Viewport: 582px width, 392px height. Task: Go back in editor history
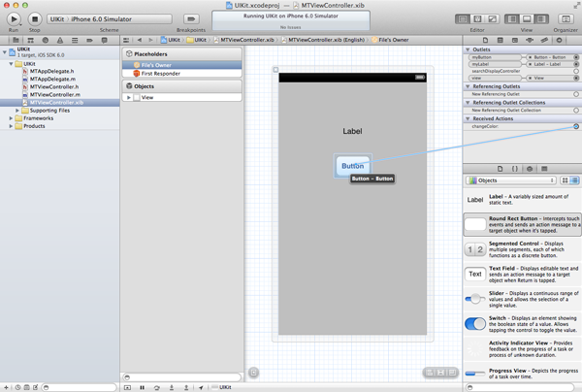tap(140, 40)
